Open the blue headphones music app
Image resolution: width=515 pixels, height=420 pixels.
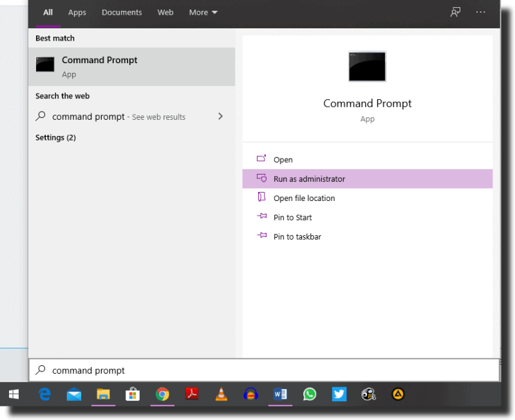coord(250,394)
